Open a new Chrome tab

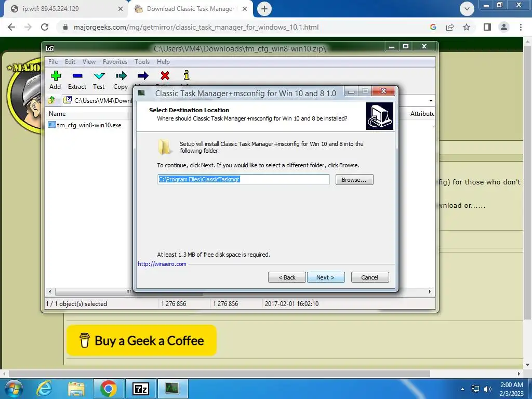(264, 9)
